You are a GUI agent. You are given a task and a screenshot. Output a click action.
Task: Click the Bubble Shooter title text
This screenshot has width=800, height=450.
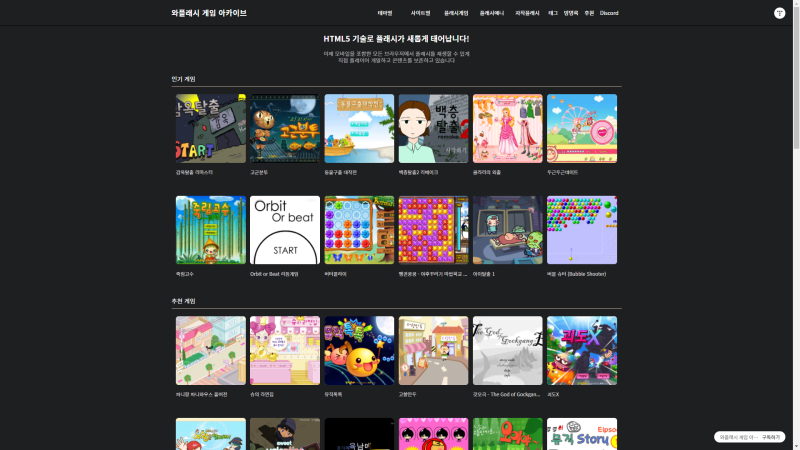(x=577, y=274)
